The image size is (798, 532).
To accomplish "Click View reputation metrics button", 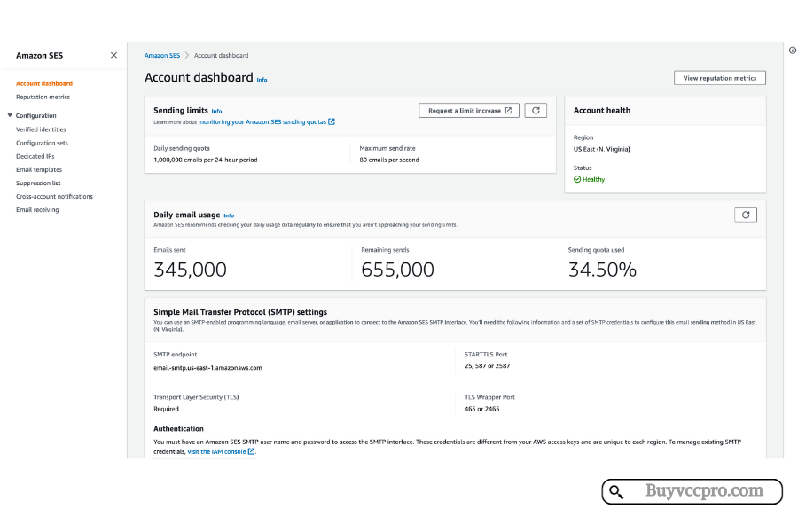I will [x=720, y=78].
